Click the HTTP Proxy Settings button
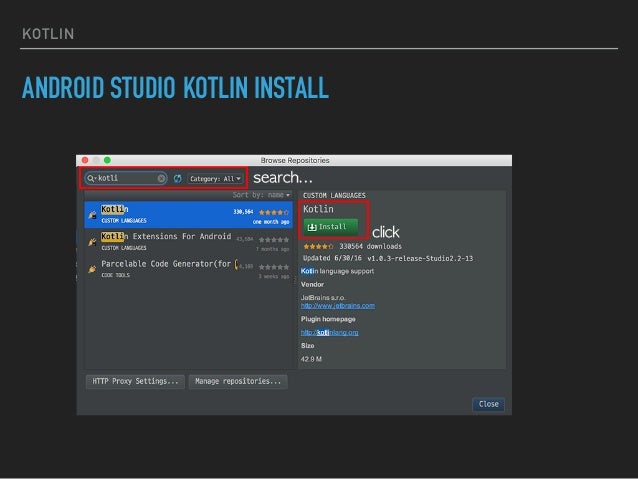The width and height of the screenshot is (638, 479). (x=136, y=381)
